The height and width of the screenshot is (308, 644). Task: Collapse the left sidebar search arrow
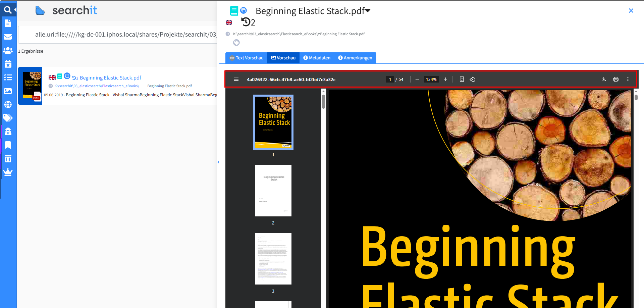15,10
